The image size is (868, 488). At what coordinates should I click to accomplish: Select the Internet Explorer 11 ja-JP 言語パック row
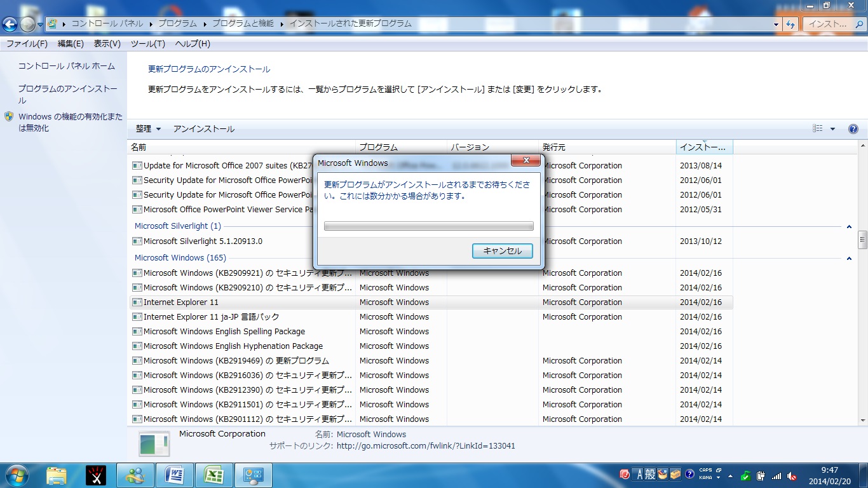click(x=431, y=317)
